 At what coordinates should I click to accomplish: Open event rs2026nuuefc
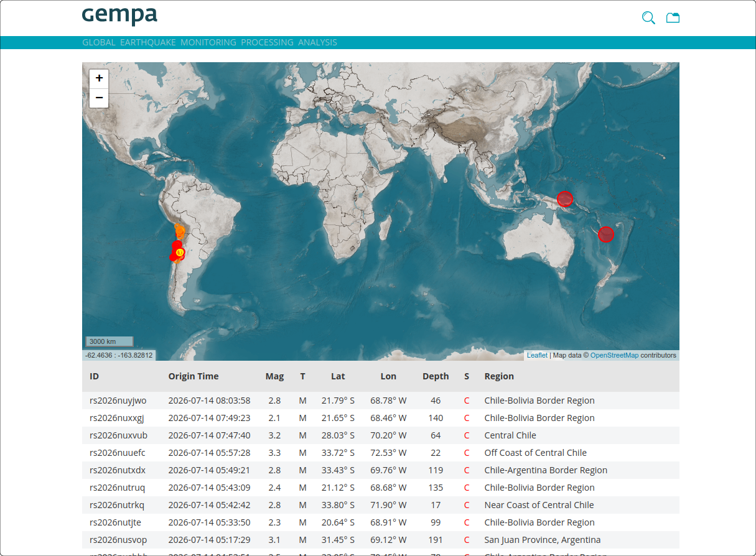pyautogui.click(x=118, y=453)
